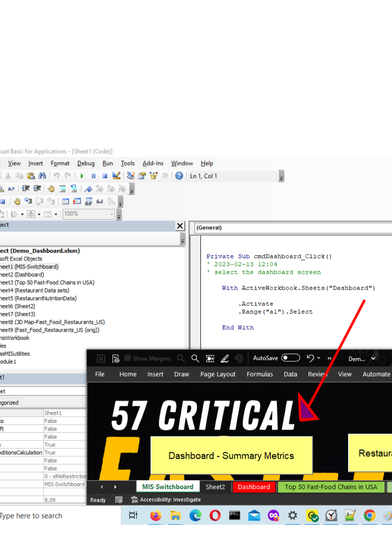Viewport: 392px width, 555px height.
Task: Click the VBA Help question mark icon
Action: (x=179, y=176)
